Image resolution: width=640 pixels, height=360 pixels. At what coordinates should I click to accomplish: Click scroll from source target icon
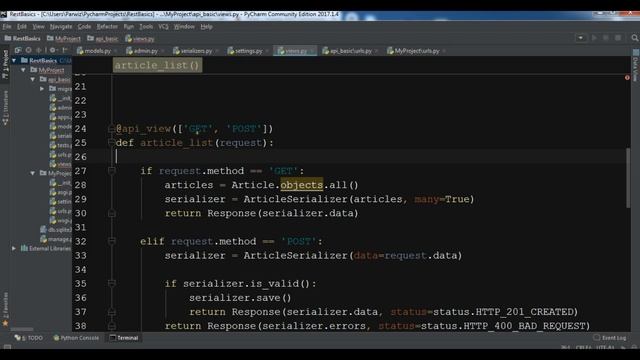click(29, 50)
